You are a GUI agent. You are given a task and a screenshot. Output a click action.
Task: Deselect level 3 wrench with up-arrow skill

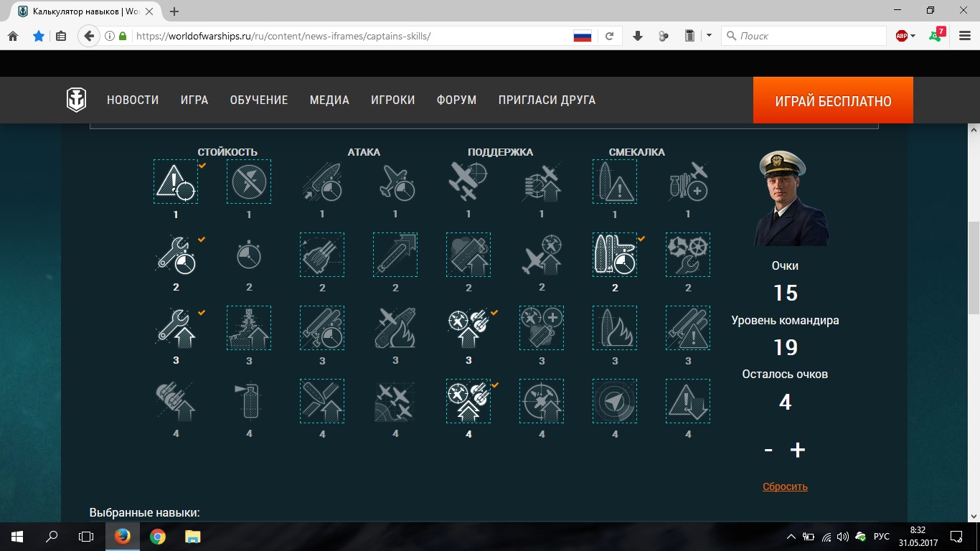click(x=176, y=328)
